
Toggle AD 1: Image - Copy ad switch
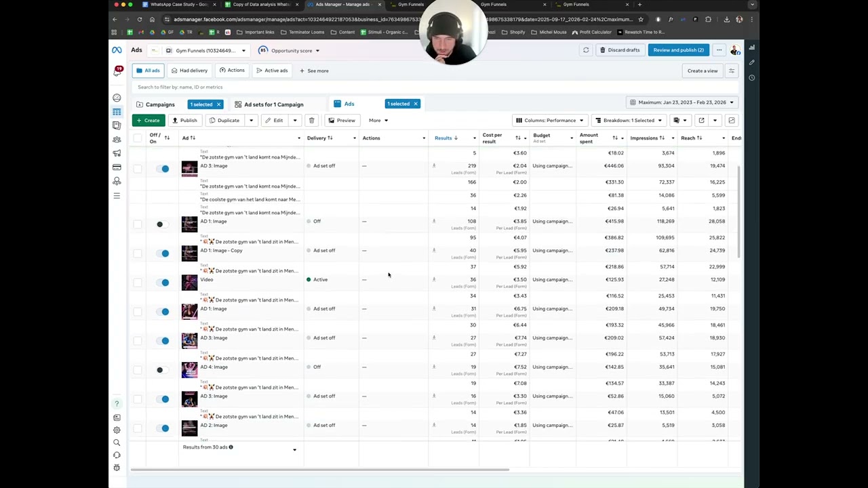(164, 253)
